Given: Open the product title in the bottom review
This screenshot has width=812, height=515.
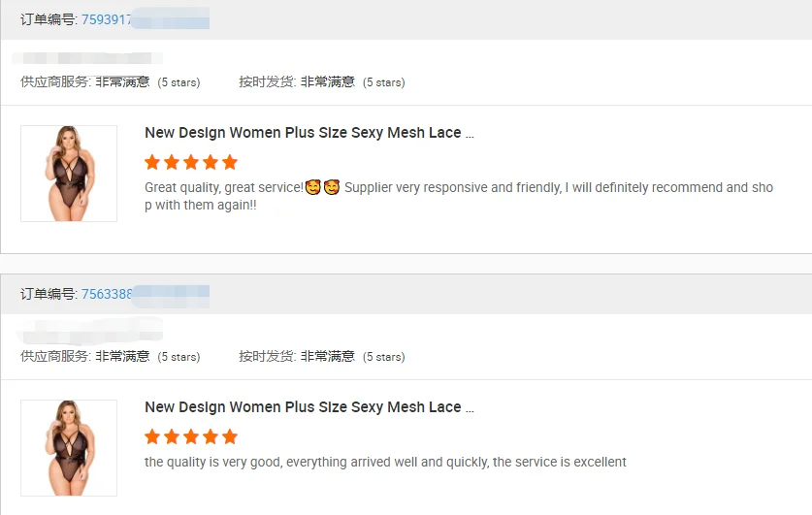Looking at the screenshot, I should pos(309,407).
